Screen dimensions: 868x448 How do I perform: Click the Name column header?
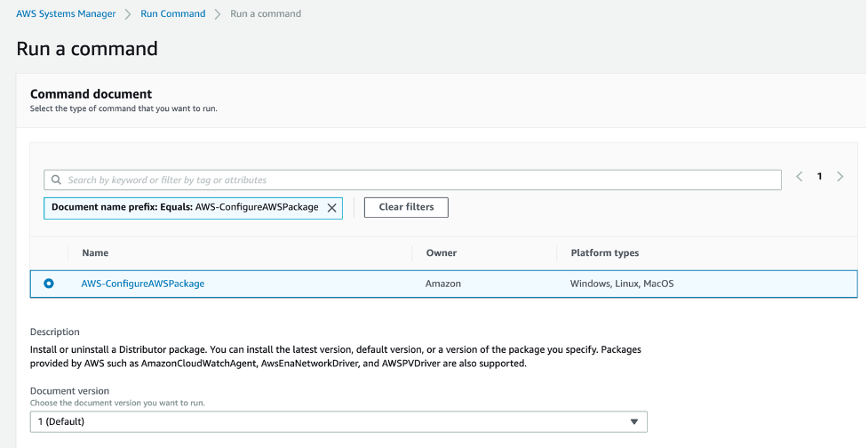tap(95, 253)
